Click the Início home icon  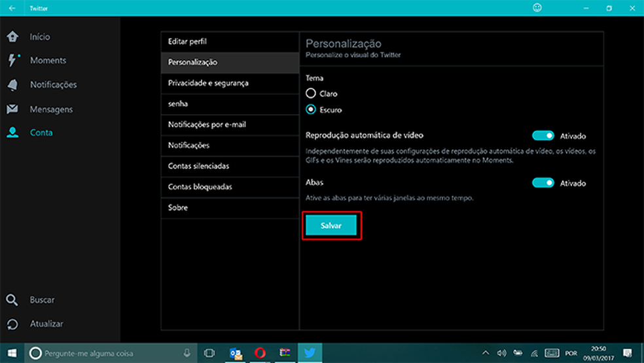point(12,37)
